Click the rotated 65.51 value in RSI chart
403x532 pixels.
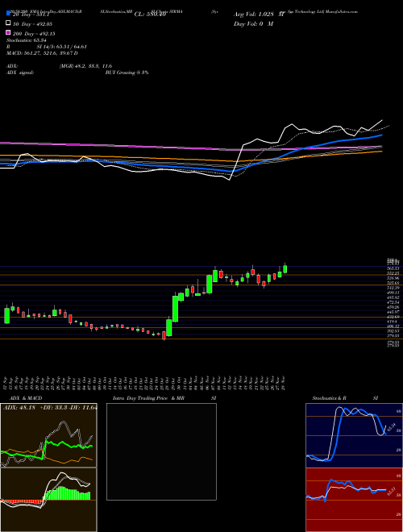[x=390, y=491]
